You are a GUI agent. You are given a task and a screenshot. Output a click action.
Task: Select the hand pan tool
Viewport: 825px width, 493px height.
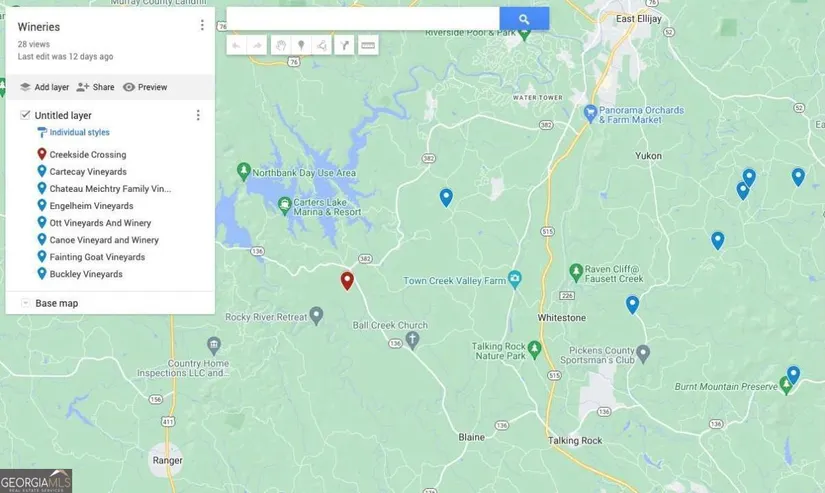click(x=281, y=45)
